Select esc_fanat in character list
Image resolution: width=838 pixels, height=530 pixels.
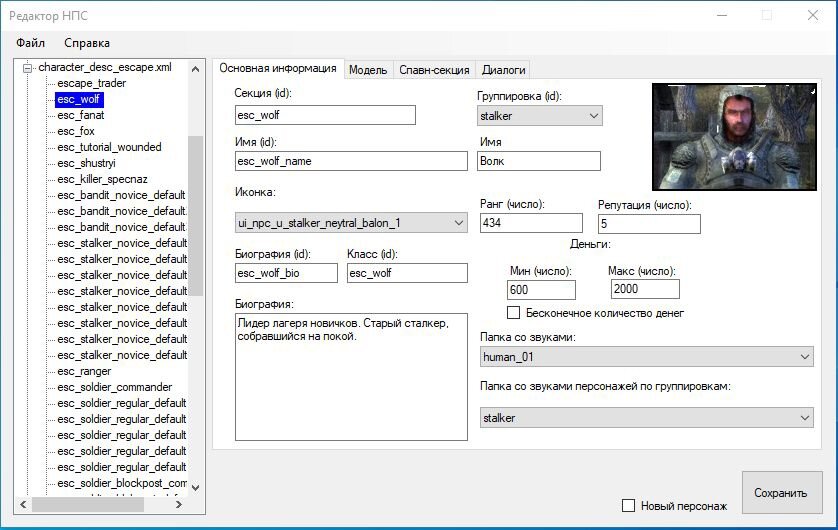click(x=81, y=115)
